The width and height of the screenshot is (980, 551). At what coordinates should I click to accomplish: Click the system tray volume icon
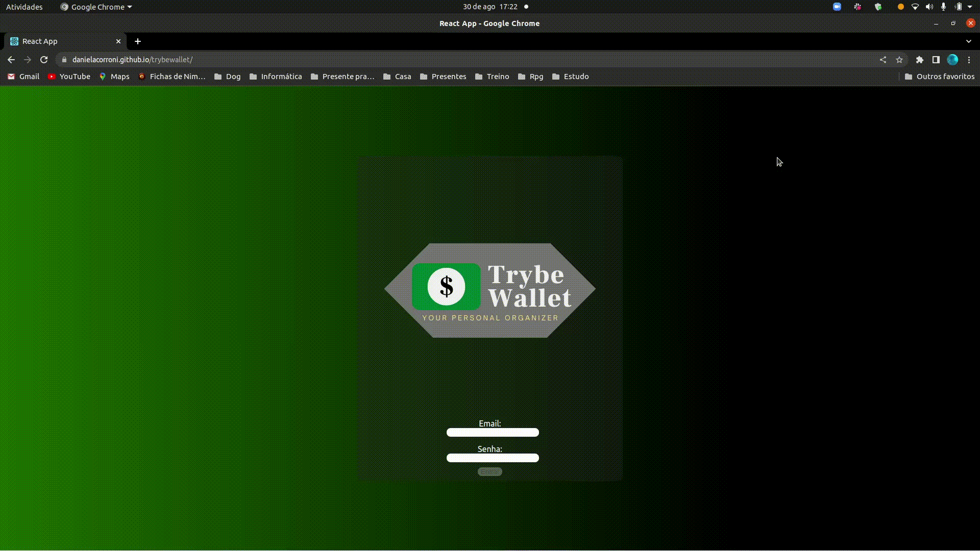929,7
